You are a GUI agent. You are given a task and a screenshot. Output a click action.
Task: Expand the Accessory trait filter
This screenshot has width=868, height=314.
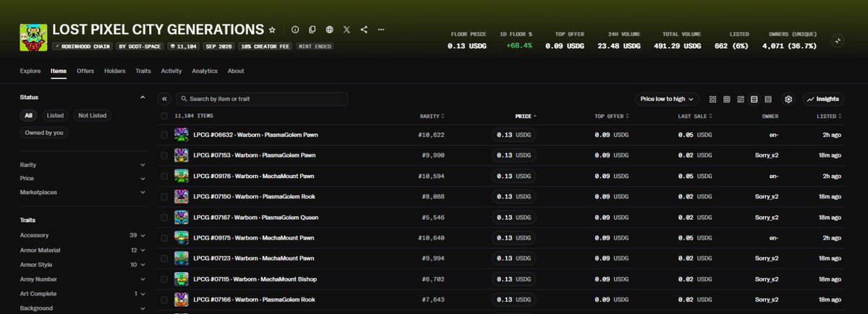point(83,235)
